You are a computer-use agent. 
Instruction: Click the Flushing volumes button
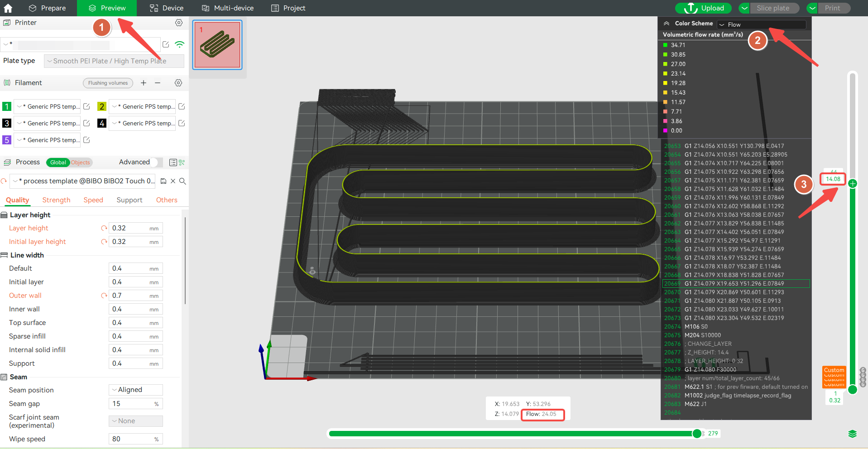pyautogui.click(x=108, y=83)
